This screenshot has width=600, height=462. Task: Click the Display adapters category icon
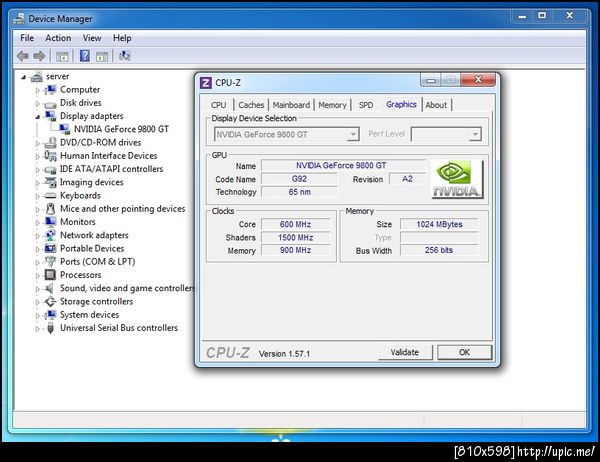[x=50, y=116]
